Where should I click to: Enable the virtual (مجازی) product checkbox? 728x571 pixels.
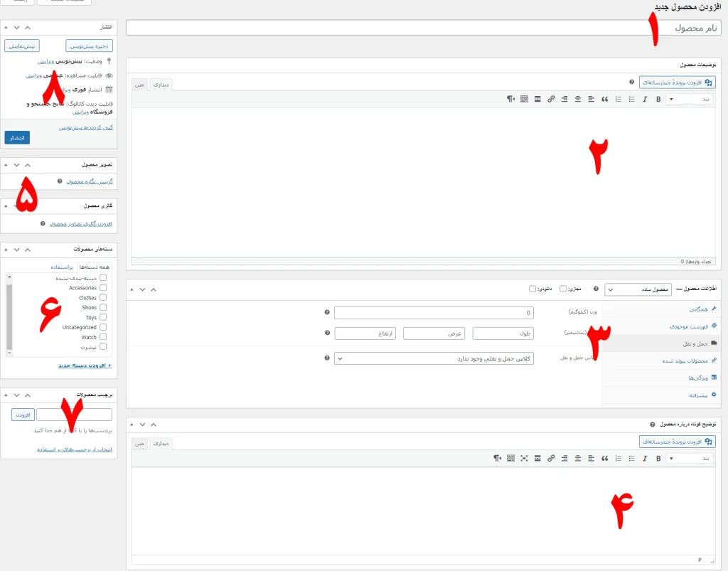[x=563, y=289]
